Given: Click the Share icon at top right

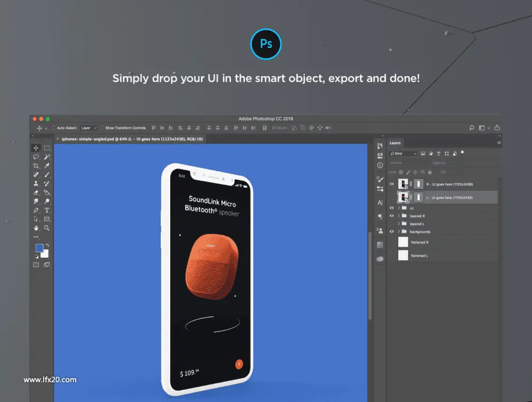Looking at the screenshot, I should (497, 128).
